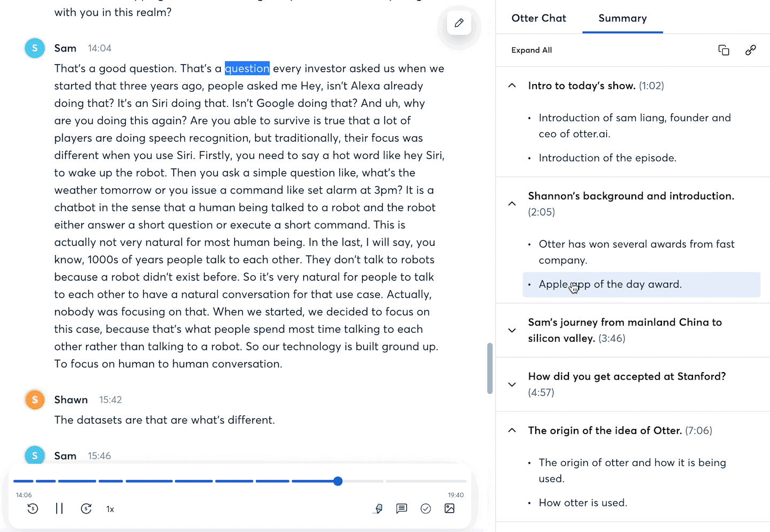This screenshot has height=532, width=770.
Task: Copy the summary using the copy icon
Action: (x=723, y=50)
